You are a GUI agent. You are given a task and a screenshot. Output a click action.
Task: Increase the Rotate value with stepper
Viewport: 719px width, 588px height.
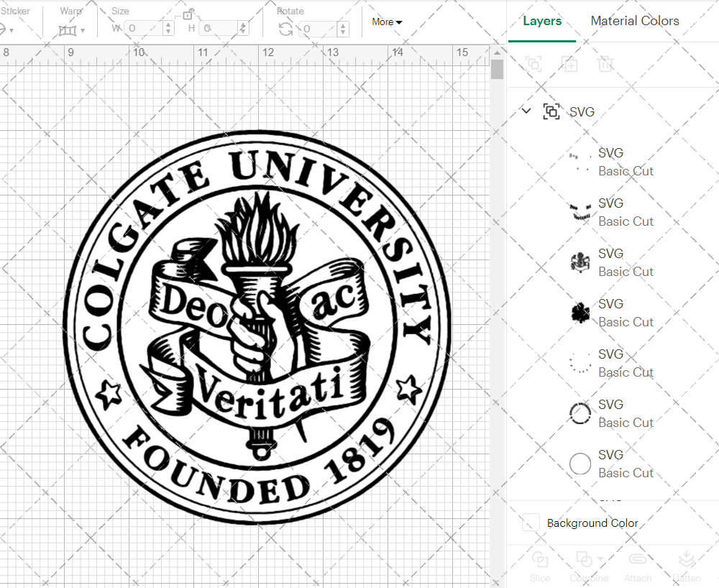pyautogui.click(x=342, y=25)
